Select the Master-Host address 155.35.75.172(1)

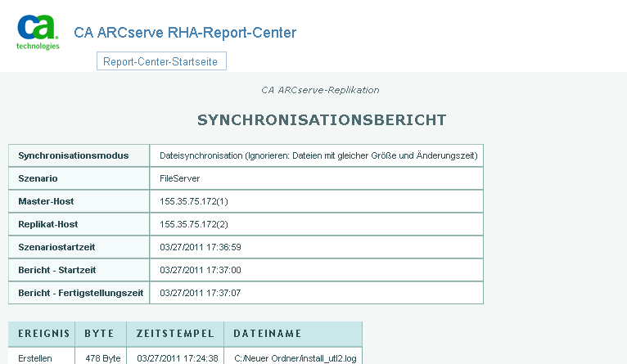click(x=194, y=200)
